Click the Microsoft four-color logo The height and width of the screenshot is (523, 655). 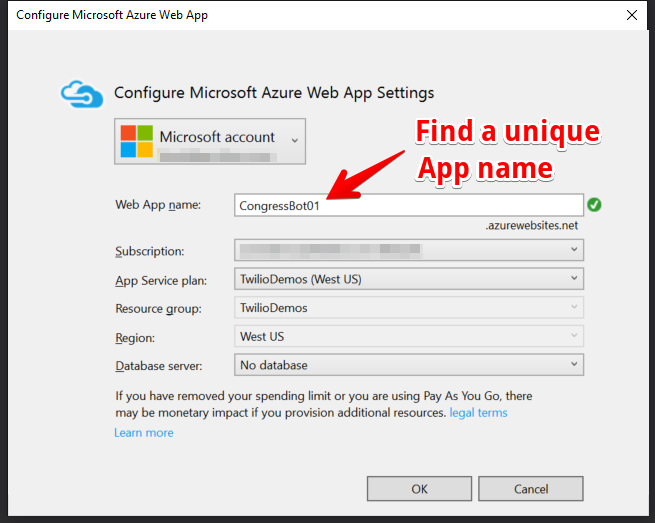click(137, 141)
